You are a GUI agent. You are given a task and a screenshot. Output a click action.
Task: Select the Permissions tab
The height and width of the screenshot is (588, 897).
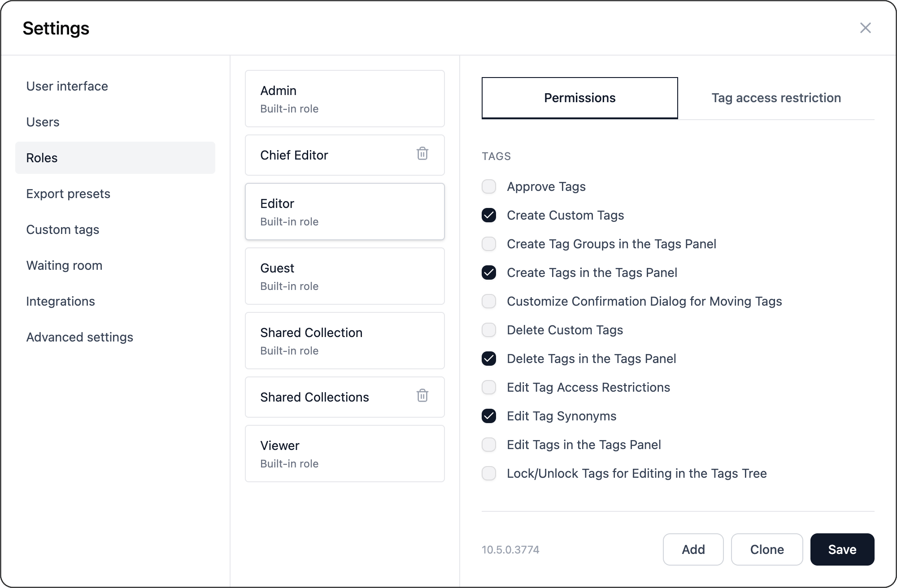[579, 98]
